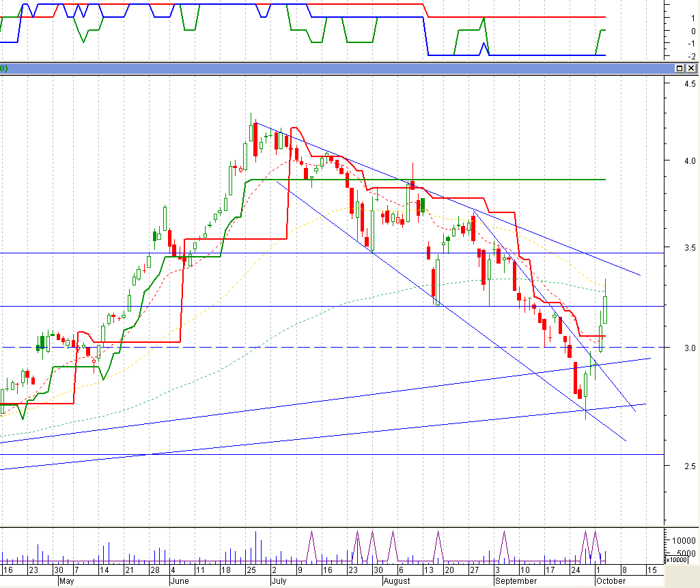The width and height of the screenshot is (700, 588).
Task: Select the 24 date label in September
Action: pos(576,570)
